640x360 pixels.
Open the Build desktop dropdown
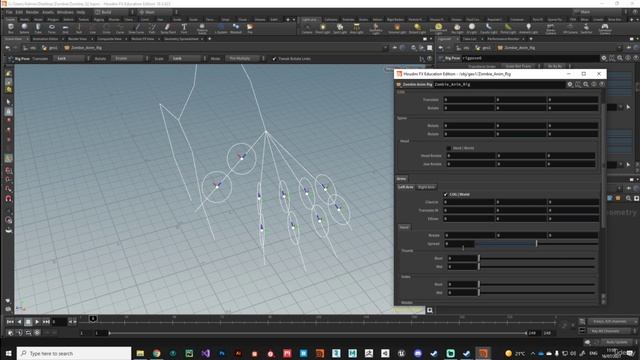(113, 12)
